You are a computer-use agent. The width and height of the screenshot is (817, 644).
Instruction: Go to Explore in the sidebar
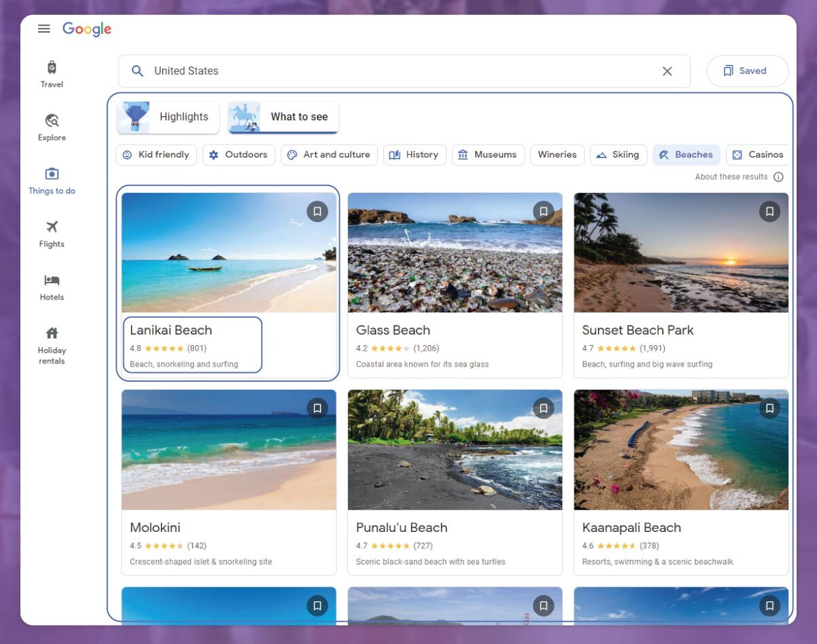52,127
